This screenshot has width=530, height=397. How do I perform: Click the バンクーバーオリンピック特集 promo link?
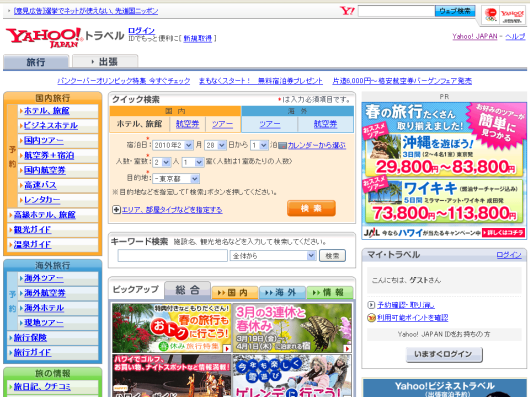(x=123, y=81)
